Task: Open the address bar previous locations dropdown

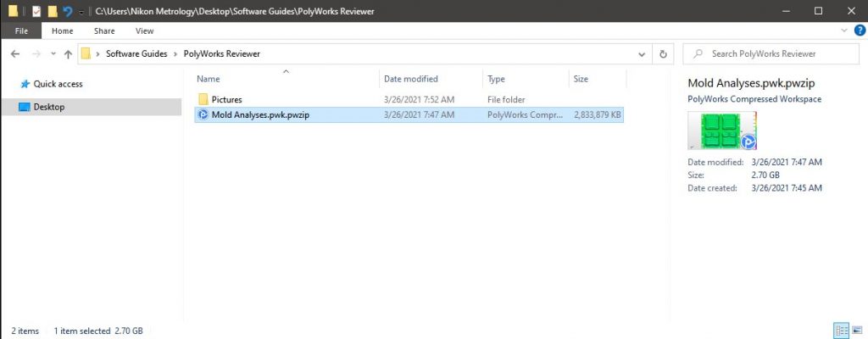Action: 643,53
